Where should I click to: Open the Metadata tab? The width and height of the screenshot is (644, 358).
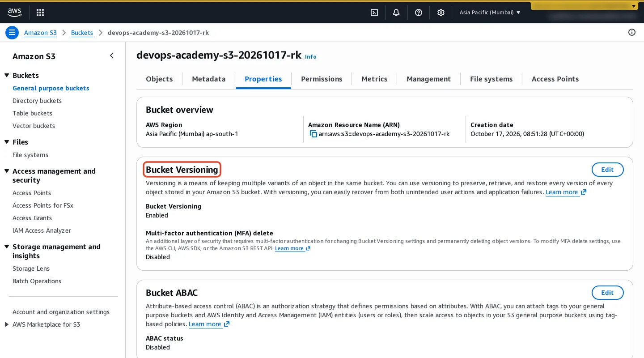pyautogui.click(x=209, y=79)
